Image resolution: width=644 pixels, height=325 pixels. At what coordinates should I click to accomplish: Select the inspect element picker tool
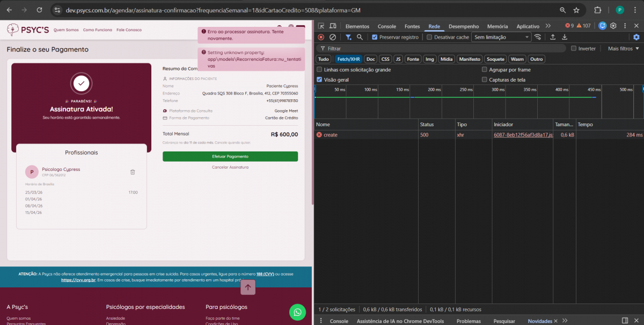tap(321, 26)
